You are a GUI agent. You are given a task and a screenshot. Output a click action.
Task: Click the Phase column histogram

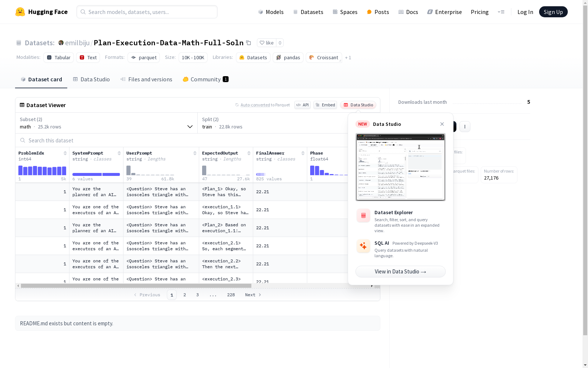tap(329, 170)
